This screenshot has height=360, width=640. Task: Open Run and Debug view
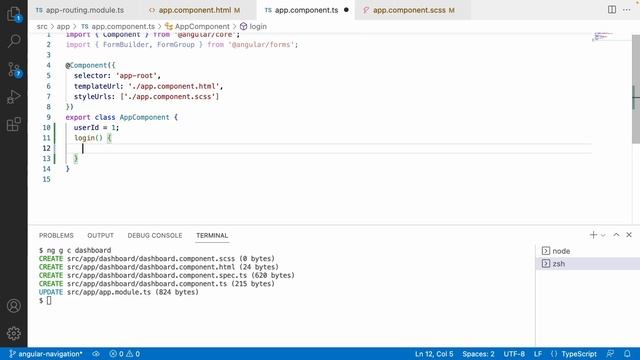pos(14,97)
